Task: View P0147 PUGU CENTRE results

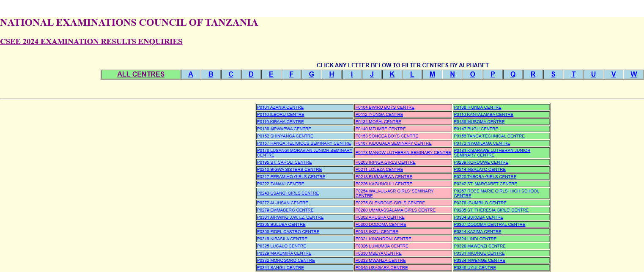Action: tap(476, 129)
